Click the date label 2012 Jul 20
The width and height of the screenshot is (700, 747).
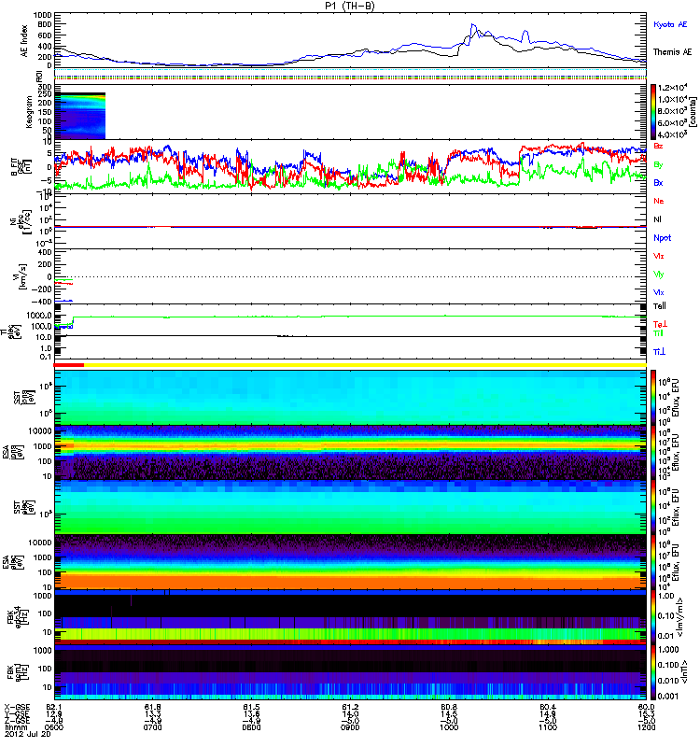tap(28, 734)
